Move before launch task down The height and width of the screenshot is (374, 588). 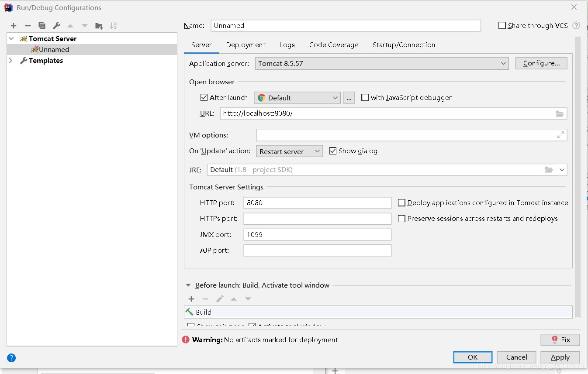point(248,299)
